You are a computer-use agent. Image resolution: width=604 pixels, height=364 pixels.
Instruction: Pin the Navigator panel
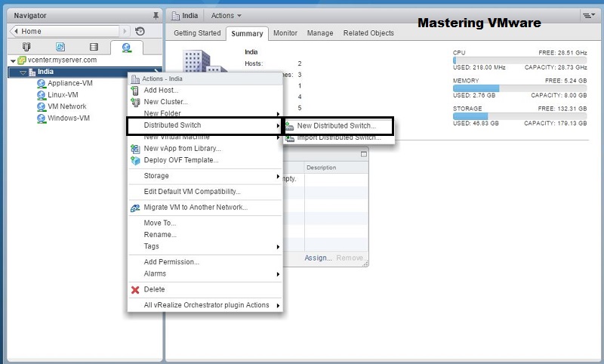tap(156, 16)
